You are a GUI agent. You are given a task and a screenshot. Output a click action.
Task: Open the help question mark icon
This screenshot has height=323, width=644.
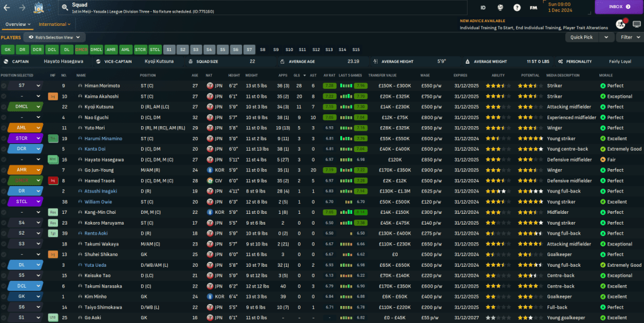517,8
